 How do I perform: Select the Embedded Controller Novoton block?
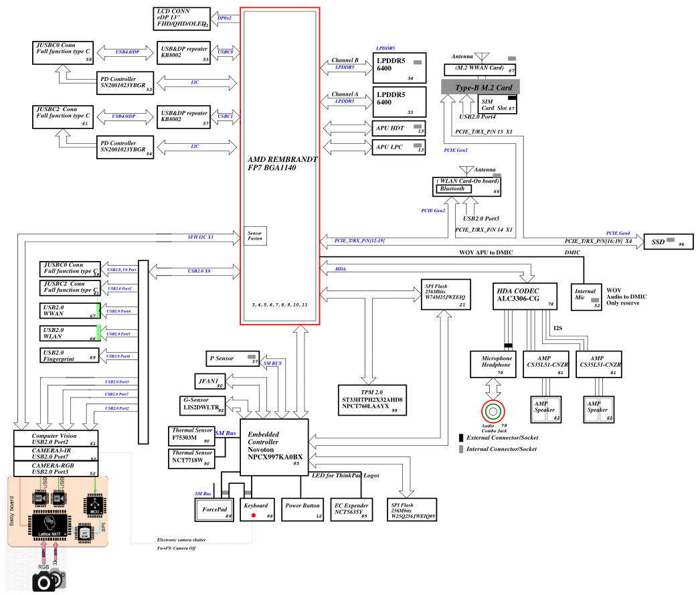tap(274, 447)
